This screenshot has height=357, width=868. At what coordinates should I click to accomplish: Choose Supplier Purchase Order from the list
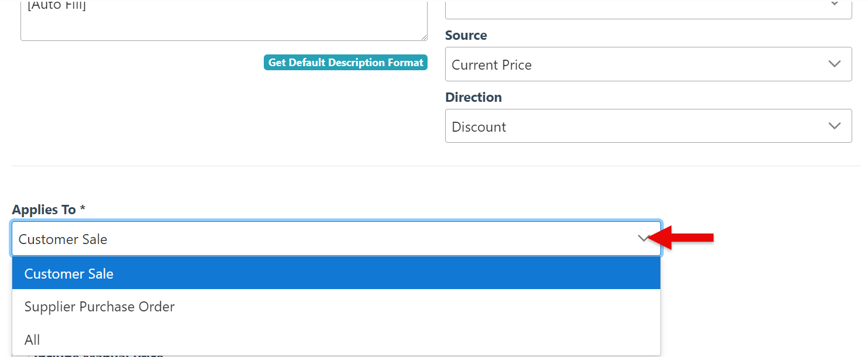[x=336, y=307]
